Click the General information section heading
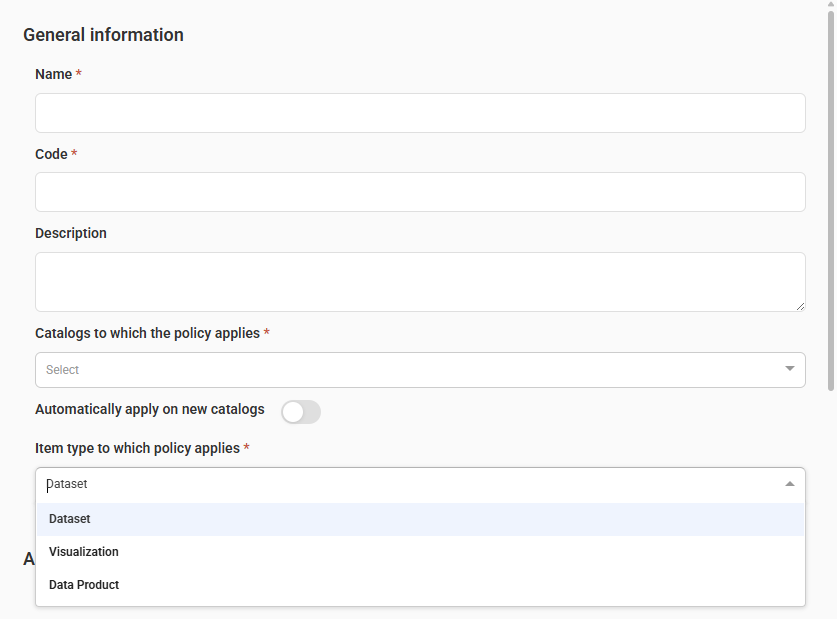This screenshot has width=837, height=619. click(x=103, y=35)
